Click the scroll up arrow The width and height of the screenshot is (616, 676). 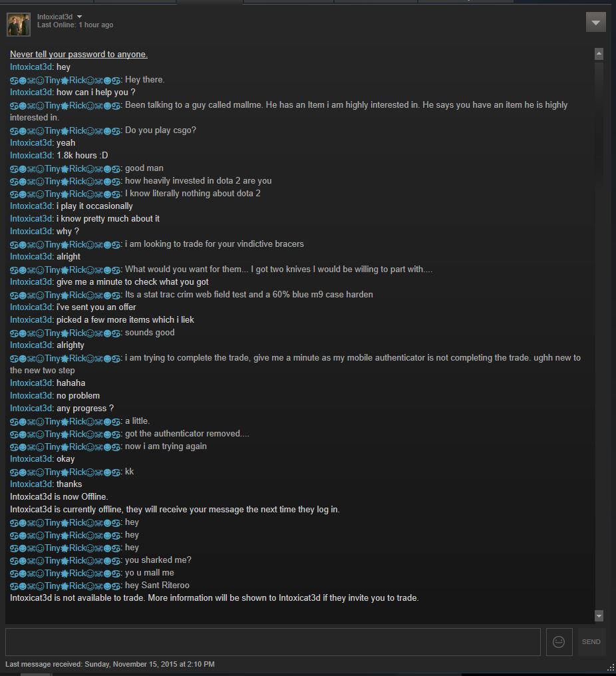click(599, 54)
